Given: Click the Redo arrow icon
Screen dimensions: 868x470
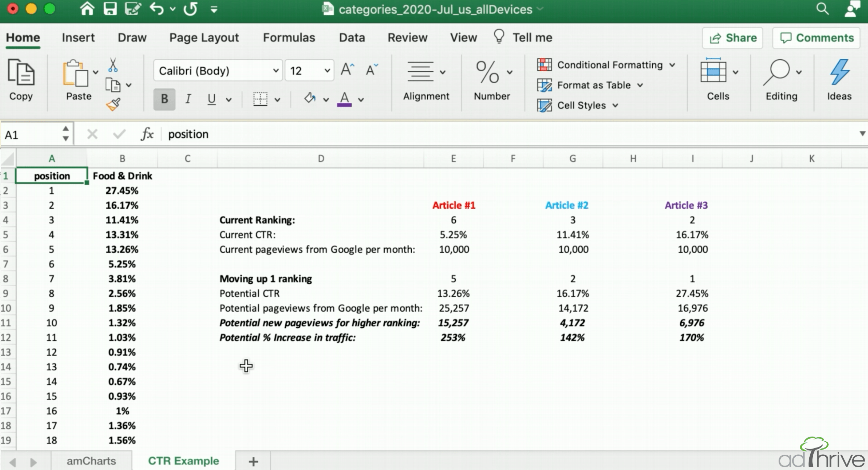Looking at the screenshot, I should (x=190, y=9).
